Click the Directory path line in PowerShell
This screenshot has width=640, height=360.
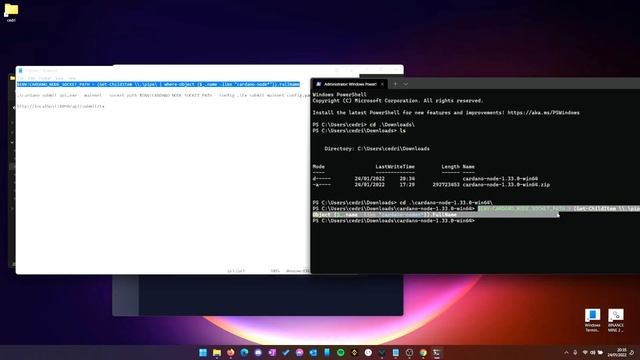[377, 149]
